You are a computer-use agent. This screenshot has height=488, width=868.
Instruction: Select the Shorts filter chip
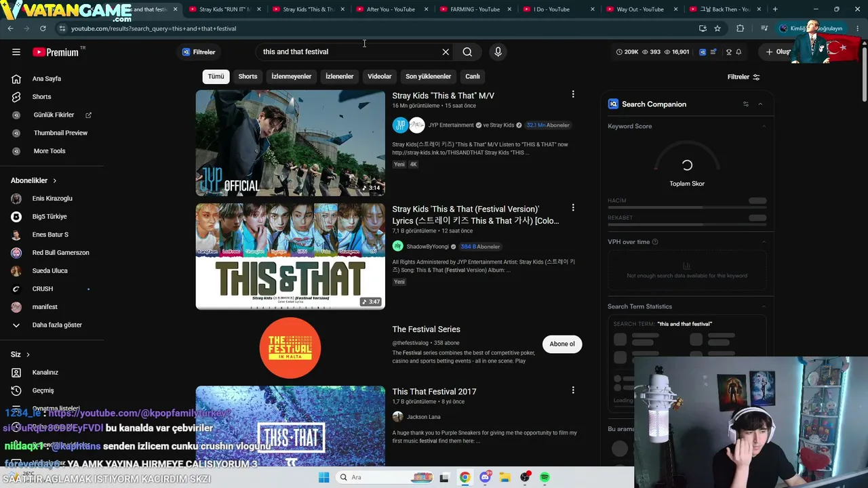click(248, 77)
